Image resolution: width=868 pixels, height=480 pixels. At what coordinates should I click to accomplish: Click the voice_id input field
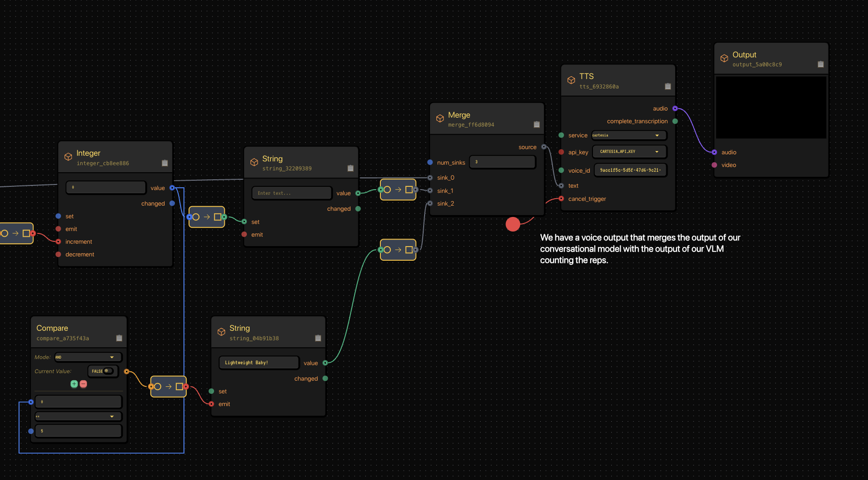coord(630,170)
